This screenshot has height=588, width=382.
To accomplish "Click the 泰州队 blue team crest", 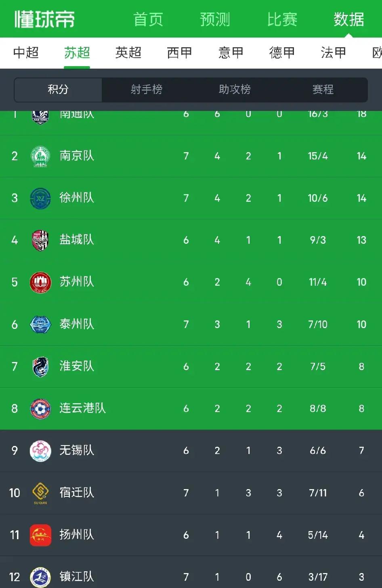I will click(x=39, y=324).
